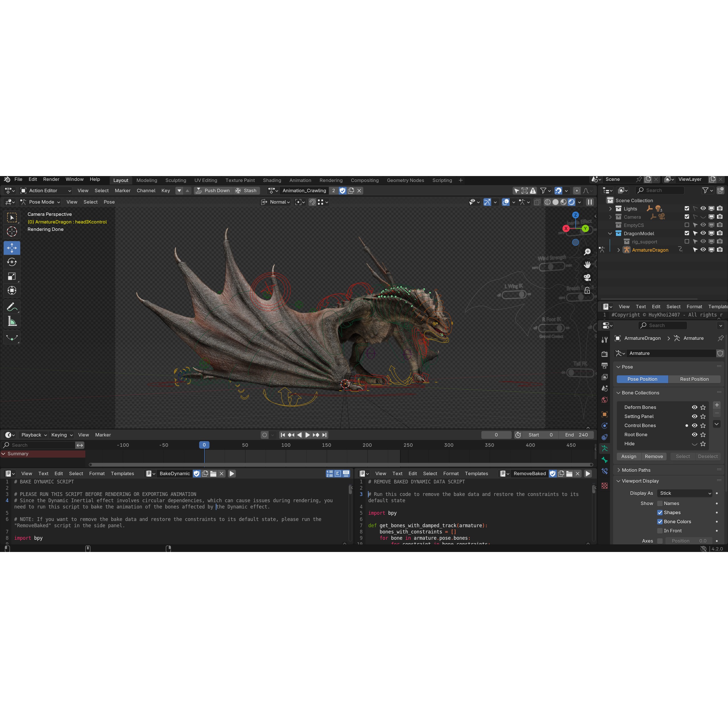Screen dimensions: 728x728
Task: Expand the Lights collection in the outliner
Action: [x=611, y=208]
